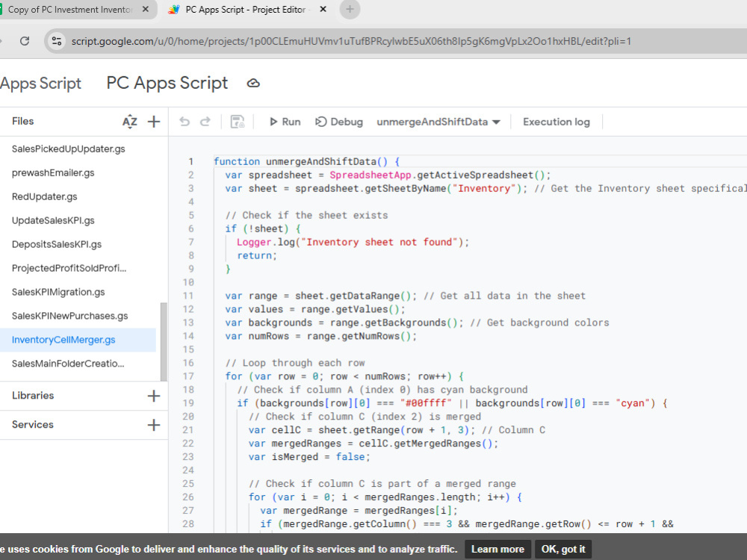Close the PC Apps Script browser tab
The image size is (747, 560).
(323, 10)
